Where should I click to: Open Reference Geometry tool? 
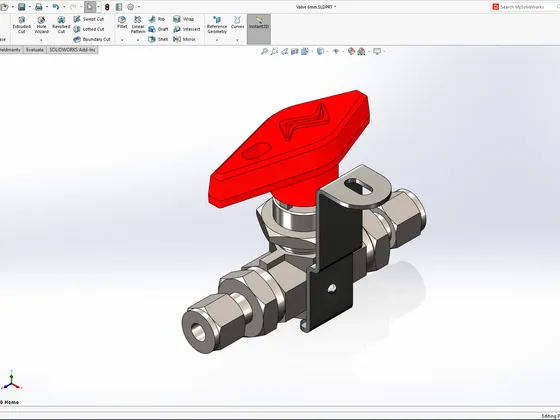217,25
